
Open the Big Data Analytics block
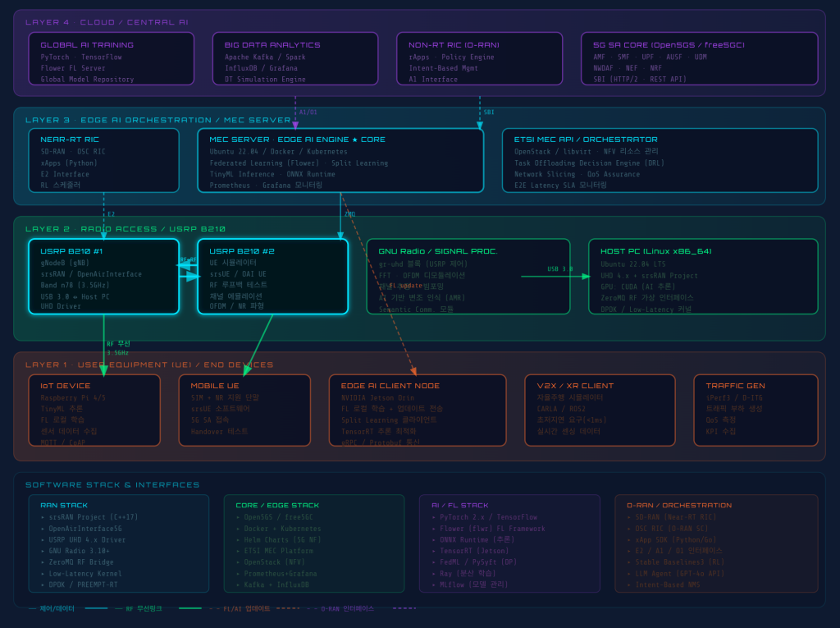(295, 58)
